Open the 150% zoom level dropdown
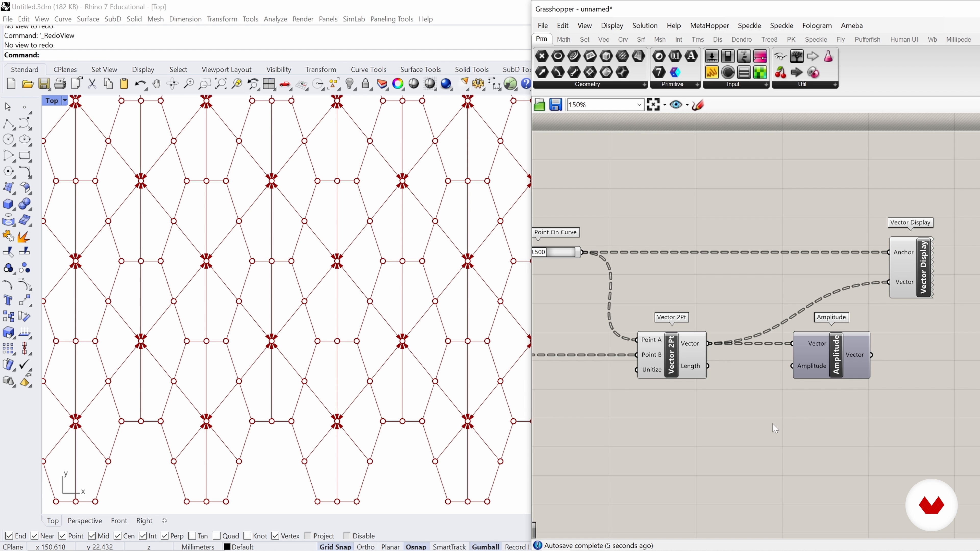This screenshot has width=980, height=551. coord(639,105)
